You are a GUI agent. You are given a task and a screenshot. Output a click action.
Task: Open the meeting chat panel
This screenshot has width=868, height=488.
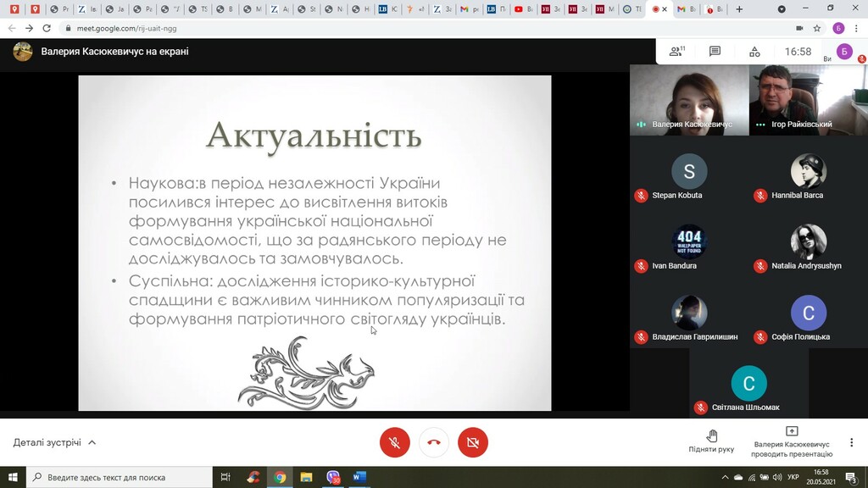(x=715, y=52)
